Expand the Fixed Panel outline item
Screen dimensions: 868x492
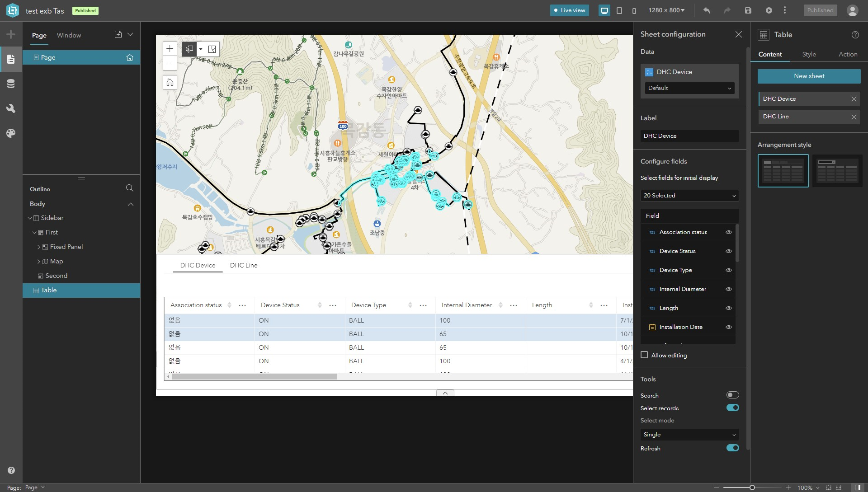pos(39,247)
